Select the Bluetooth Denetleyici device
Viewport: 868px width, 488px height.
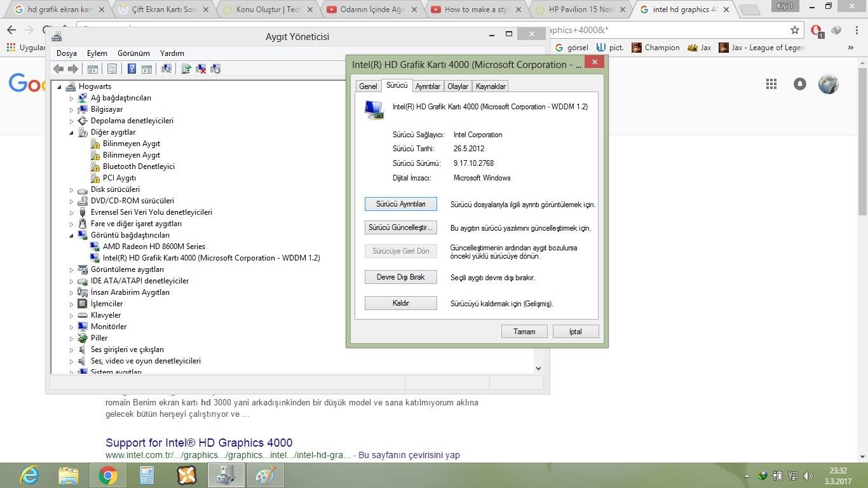(139, 166)
